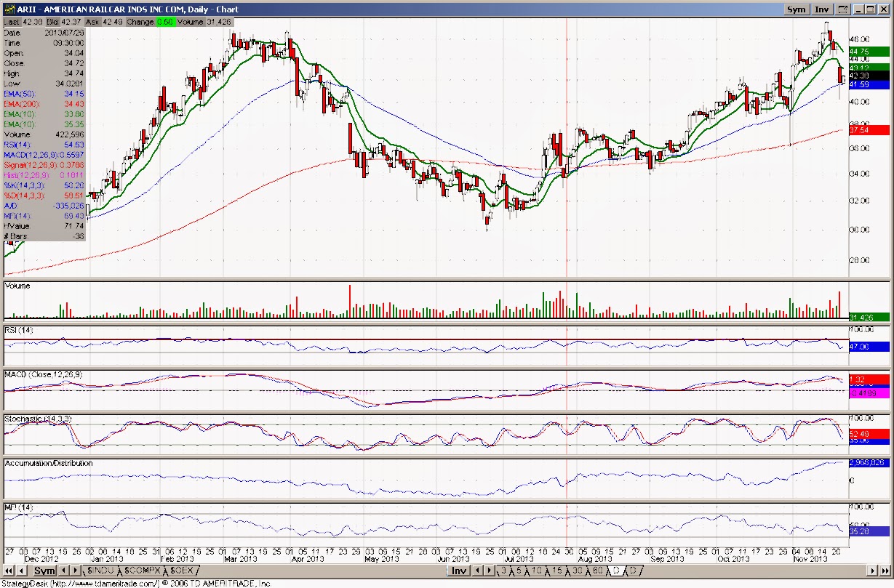This screenshot has width=894, height=588.
Task: Select the 3 minute interval tab
Action: [503, 571]
